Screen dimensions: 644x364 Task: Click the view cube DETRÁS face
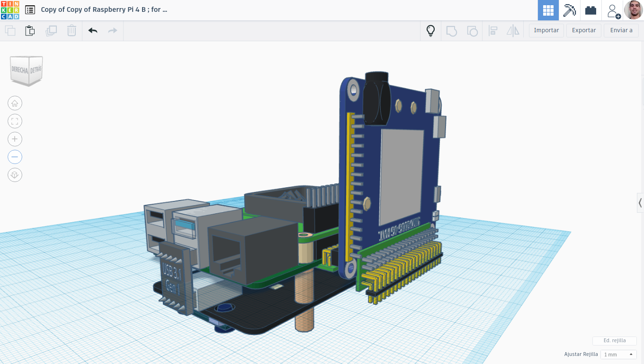36,70
